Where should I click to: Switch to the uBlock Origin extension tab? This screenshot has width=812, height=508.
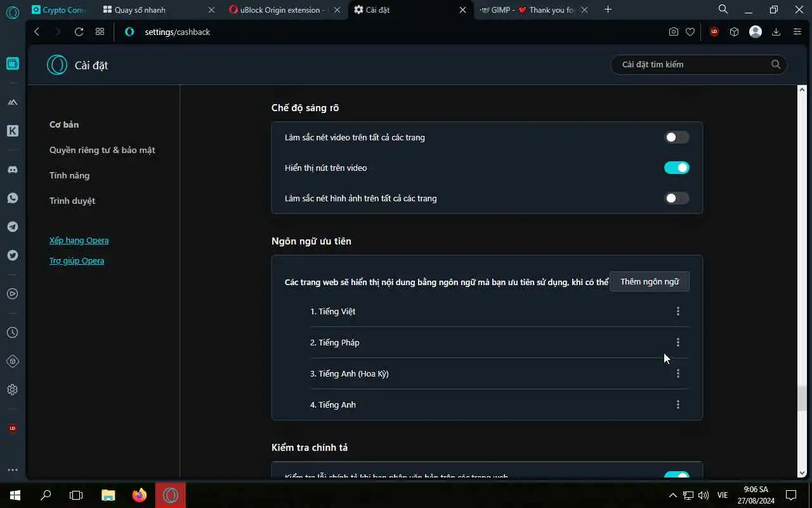pyautogui.click(x=279, y=10)
